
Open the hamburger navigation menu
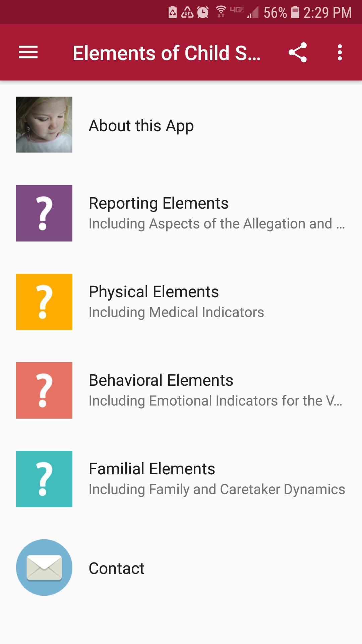pos(28,52)
